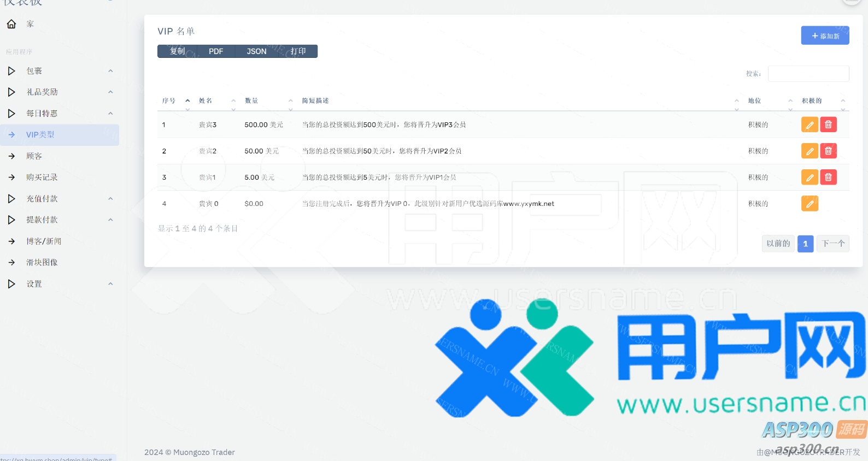Click the play icon beside 礼品奖励
Image resolution: width=868 pixels, height=461 pixels.
[11, 92]
